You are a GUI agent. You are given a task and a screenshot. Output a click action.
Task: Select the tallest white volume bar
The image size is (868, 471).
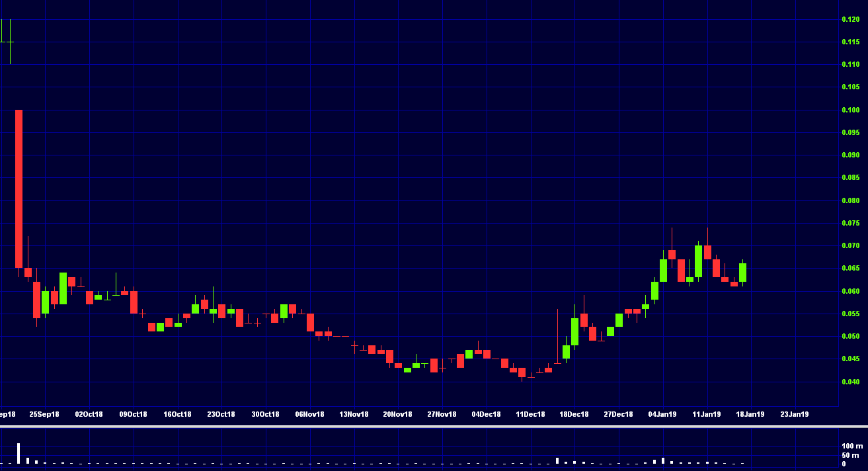(x=19, y=453)
